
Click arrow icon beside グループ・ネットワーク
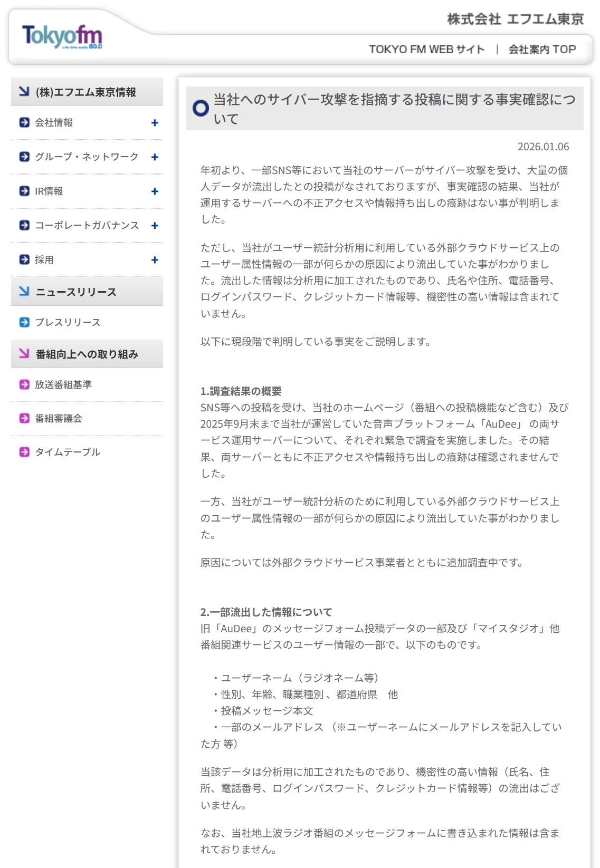[x=24, y=157]
